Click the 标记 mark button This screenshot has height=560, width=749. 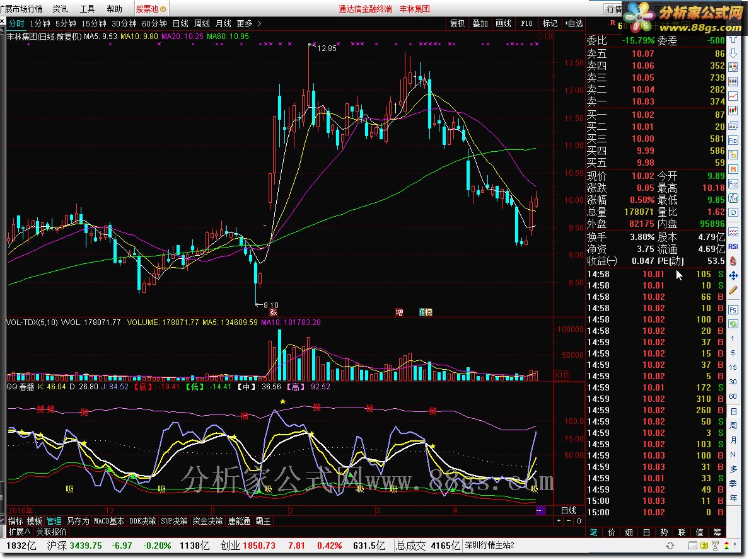[x=550, y=23]
